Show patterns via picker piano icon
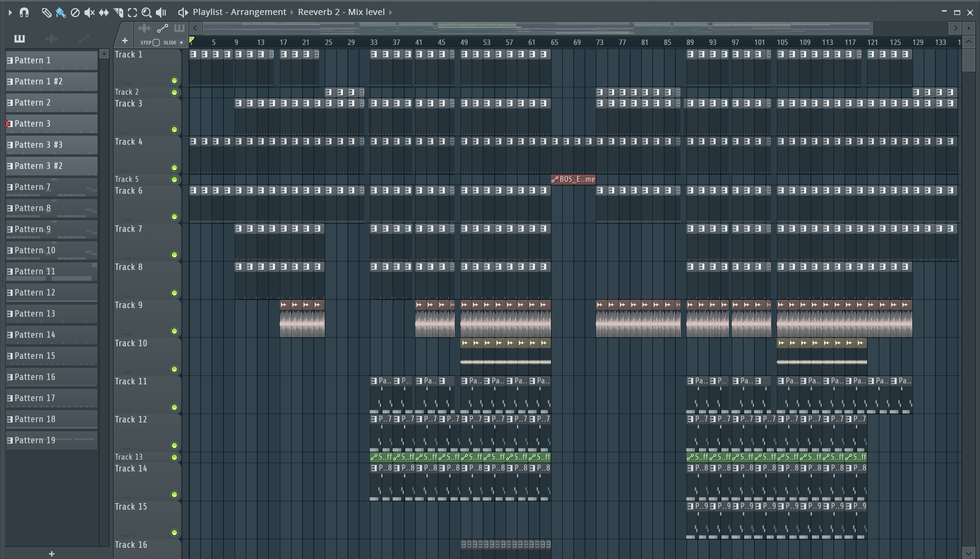980x559 pixels. [x=19, y=38]
